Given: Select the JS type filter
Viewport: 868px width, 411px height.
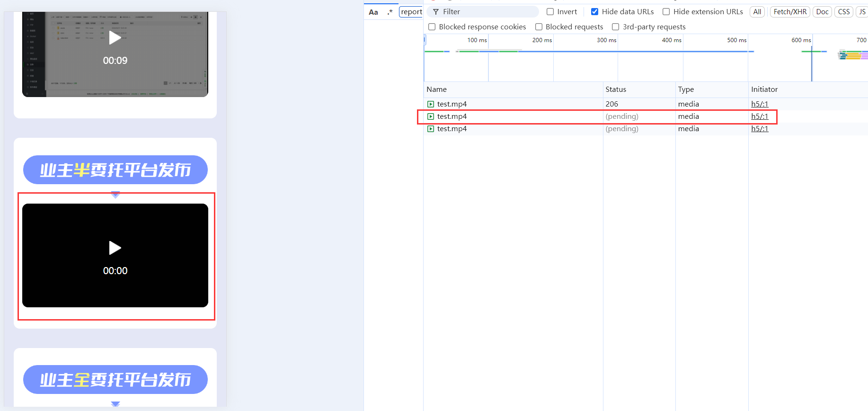Looking at the screenshot, I should tap(862, 12).
